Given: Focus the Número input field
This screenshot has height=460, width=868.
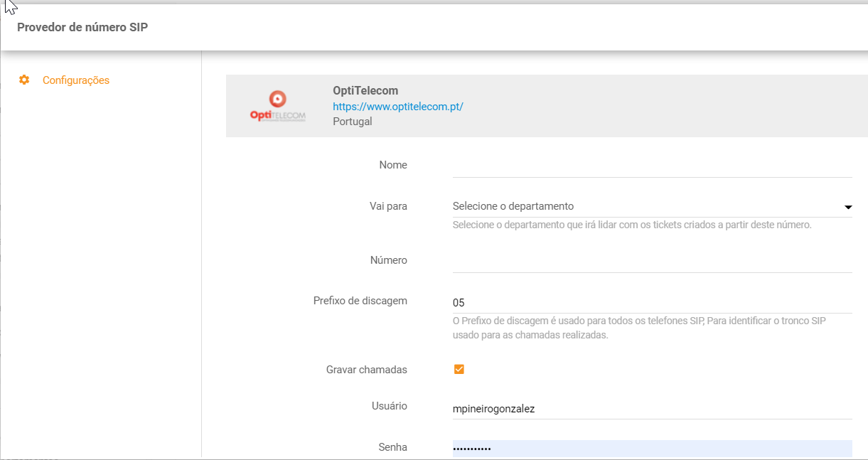Looking at the screenshot, I should (x=652, y=261).
